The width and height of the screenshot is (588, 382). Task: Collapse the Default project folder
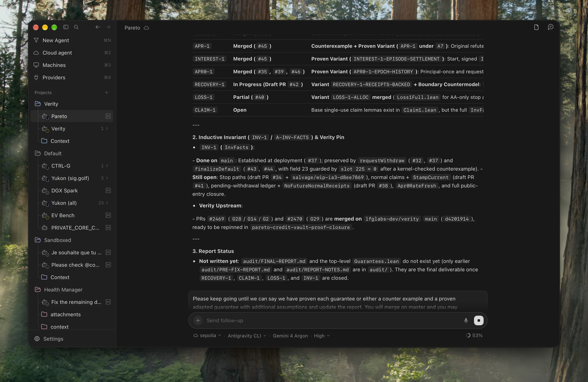[72, 153]
